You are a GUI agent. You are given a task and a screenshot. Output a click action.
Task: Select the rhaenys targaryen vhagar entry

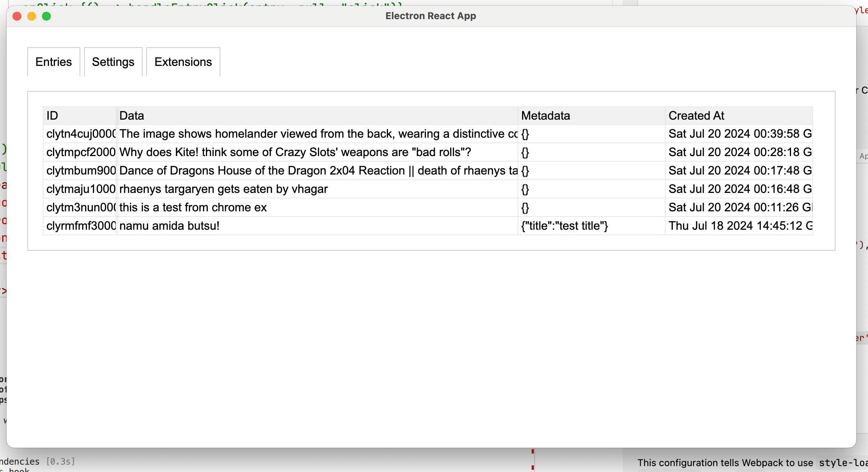223,189
